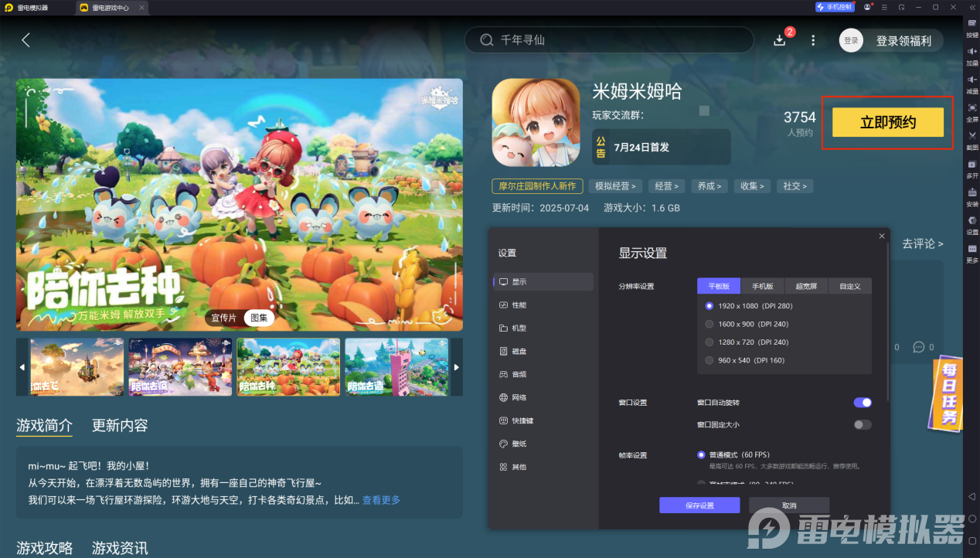This screenshot has width=980, height=558.
Task: Switch to the 超宽屏 resolution tab
Action: [806, 286]
